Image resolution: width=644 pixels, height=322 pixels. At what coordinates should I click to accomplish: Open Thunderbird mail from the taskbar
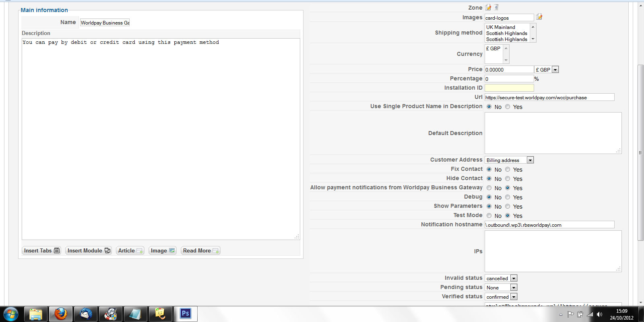pos(86,314)
